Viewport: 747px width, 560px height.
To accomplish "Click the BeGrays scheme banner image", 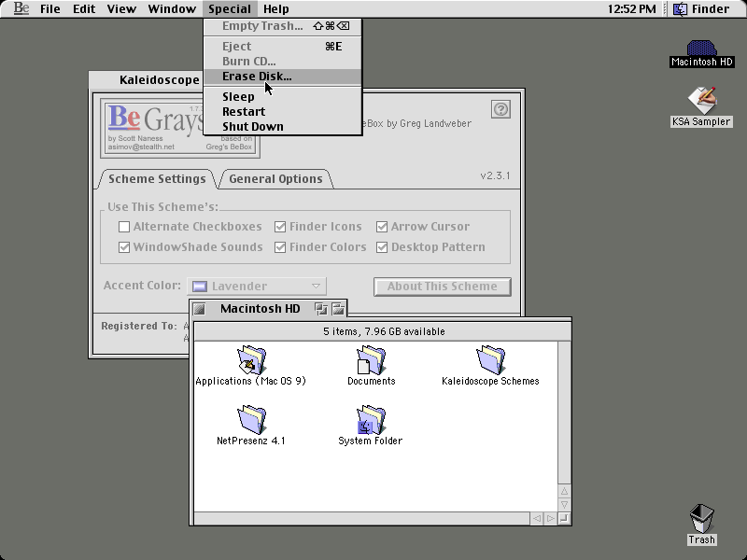I will (180, 127).
